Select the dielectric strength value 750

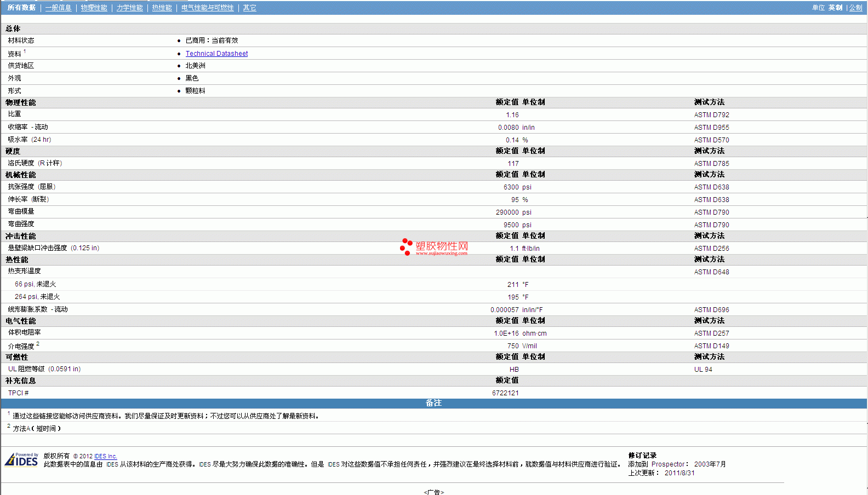[x=513, y=346]
